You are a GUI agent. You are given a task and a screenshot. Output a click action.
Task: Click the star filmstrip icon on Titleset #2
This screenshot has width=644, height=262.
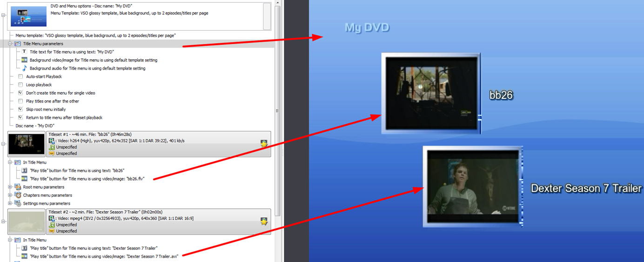click(264, 221)
